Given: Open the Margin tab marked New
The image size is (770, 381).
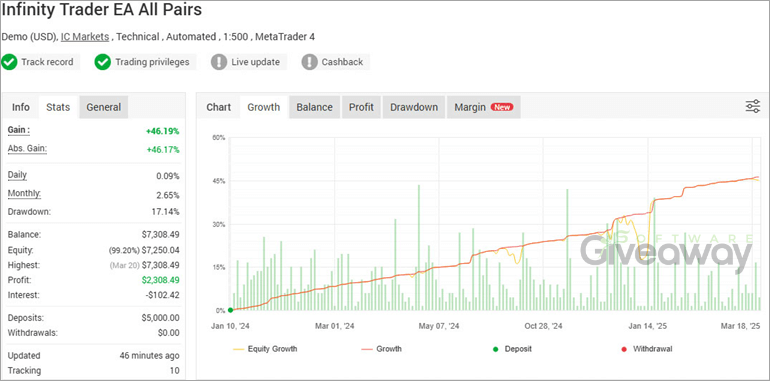Looking at the screenshot, I should 484,107.
